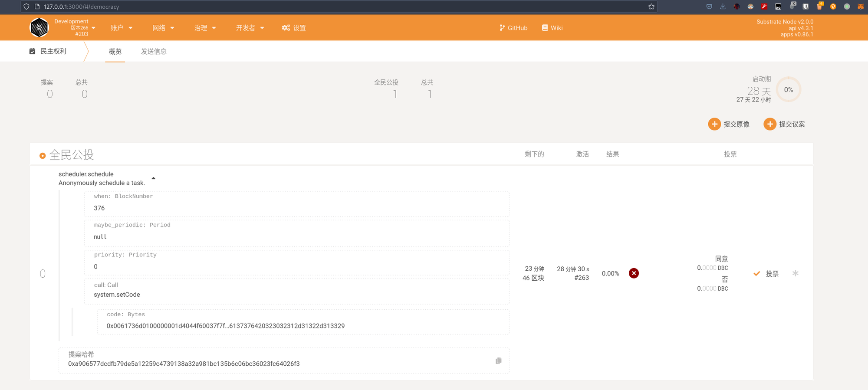This screenshot has height=390, width=868.
Task: Click the 投票 vote button
Action: click(x=766, y=274)
